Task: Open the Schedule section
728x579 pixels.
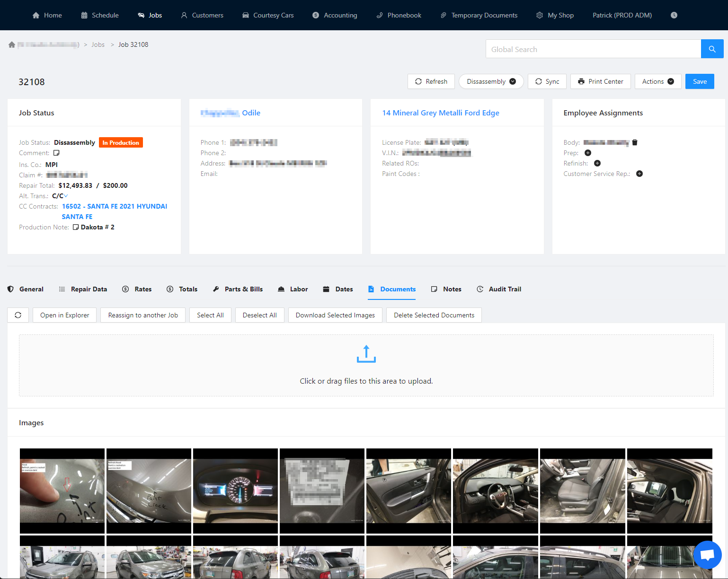Action: tap(99, 15)
